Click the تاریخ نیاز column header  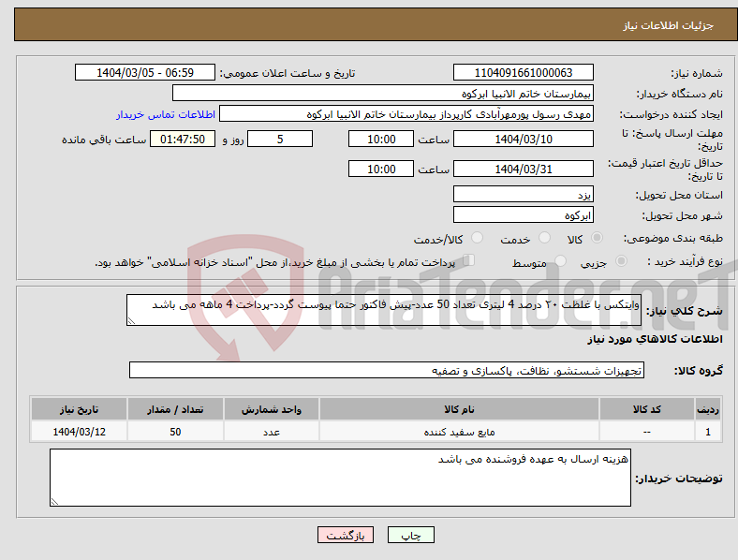click(x=79, y=409)
